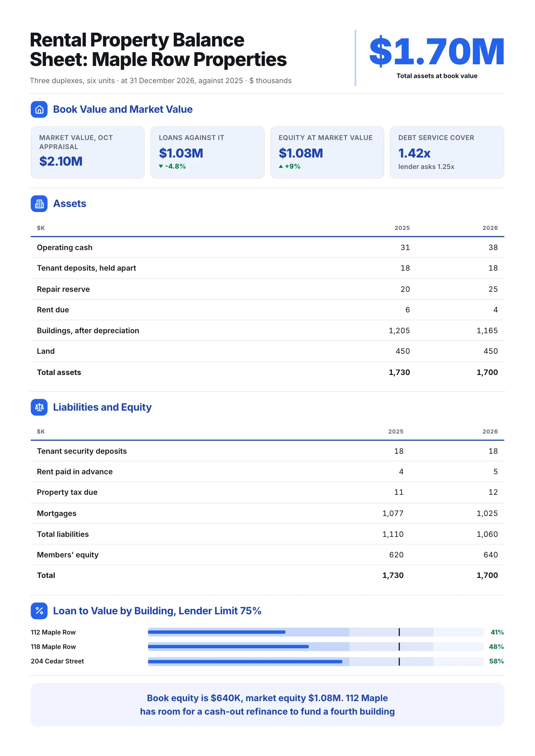Select the 118 Maple Row loan-to-value bar

[316, 647]
